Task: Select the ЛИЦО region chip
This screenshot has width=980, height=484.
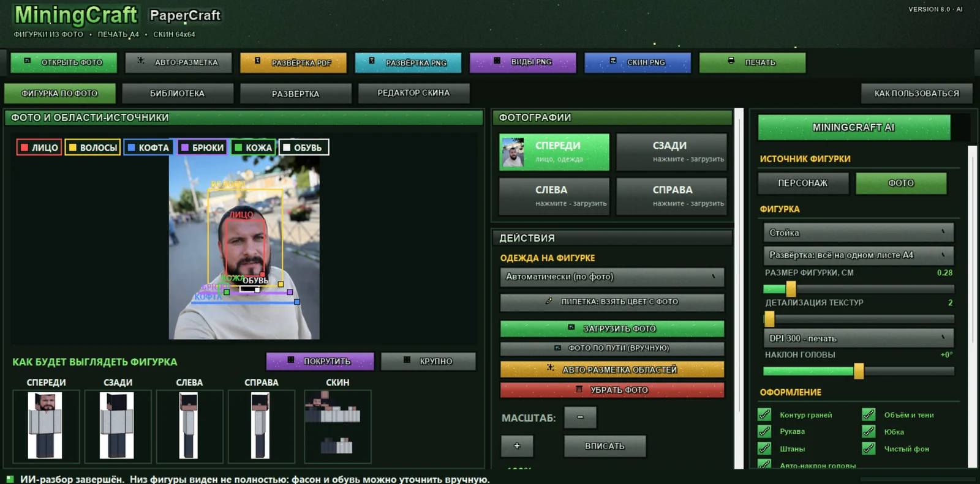Action: coord(39,147)
